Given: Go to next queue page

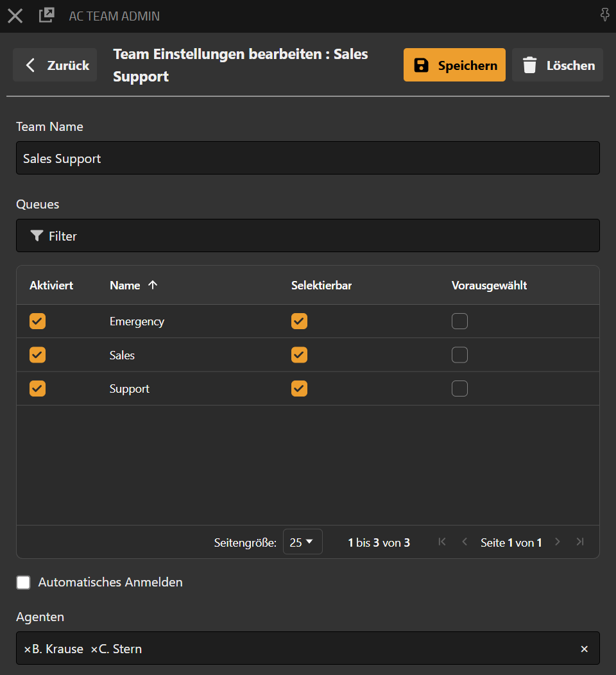Looking at the screenshot, I should tap(558, 542).
